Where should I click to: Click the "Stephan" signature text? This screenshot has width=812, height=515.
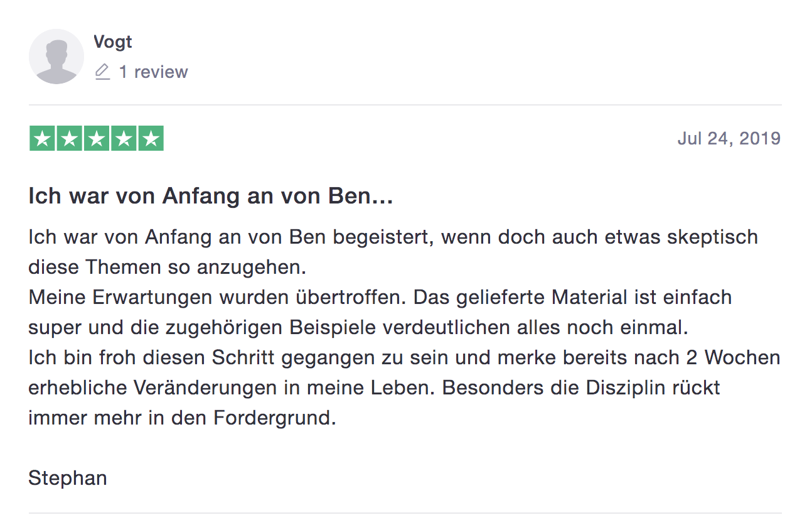tap(68, 478)
